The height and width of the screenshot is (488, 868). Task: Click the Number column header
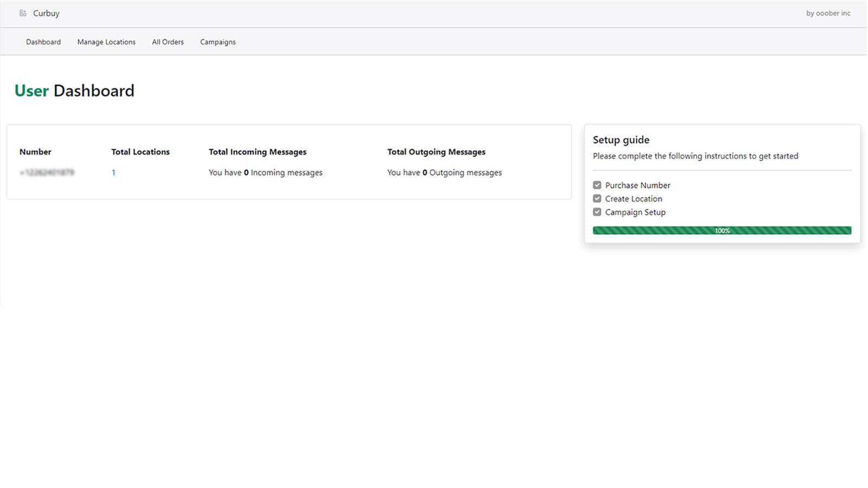coord(35,152)
